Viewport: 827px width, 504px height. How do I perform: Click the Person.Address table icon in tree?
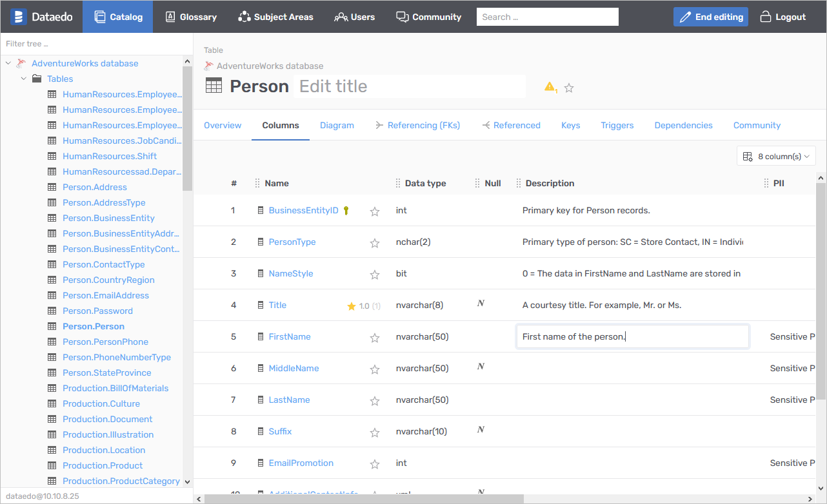coord(52,188)
